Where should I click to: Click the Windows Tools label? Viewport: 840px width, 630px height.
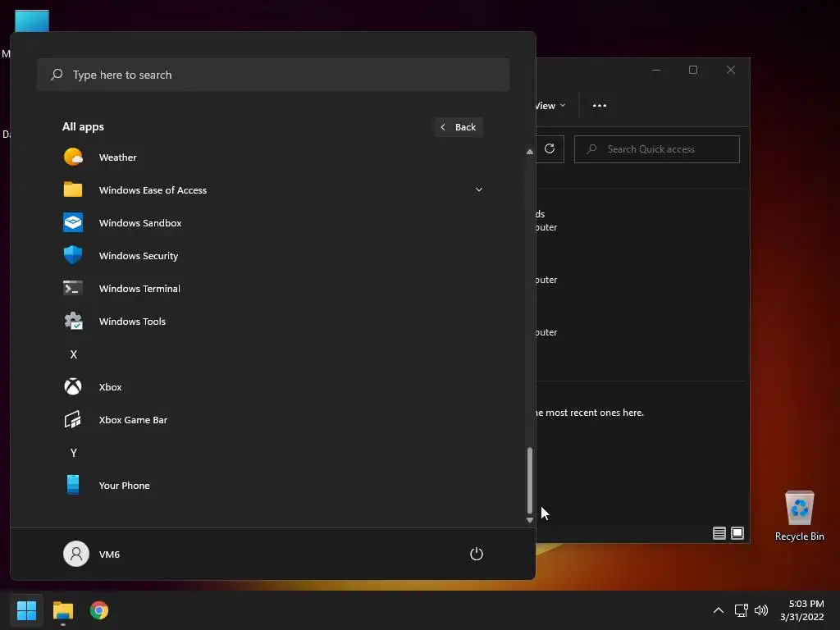point(132,322)
